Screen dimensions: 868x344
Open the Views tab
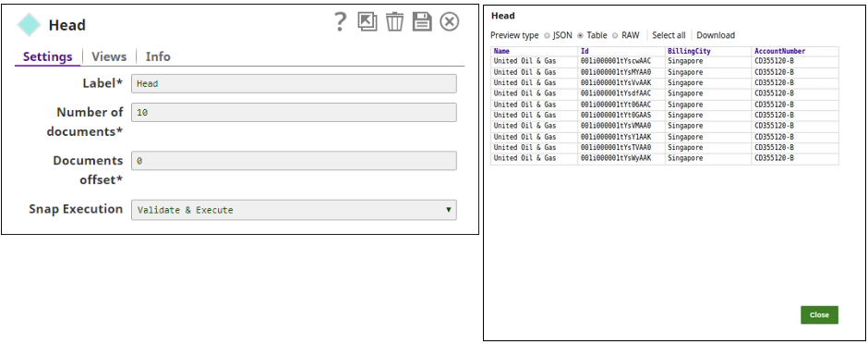(x=109, y=56)
